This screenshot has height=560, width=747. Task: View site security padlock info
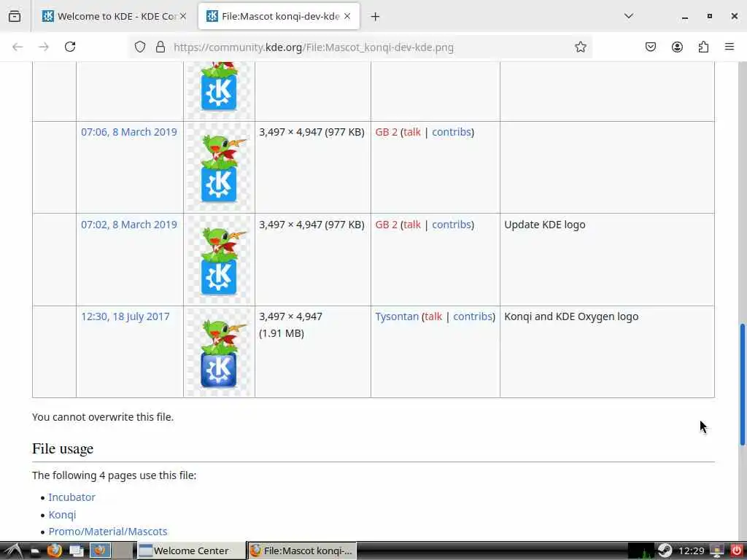tap(160, 47)
